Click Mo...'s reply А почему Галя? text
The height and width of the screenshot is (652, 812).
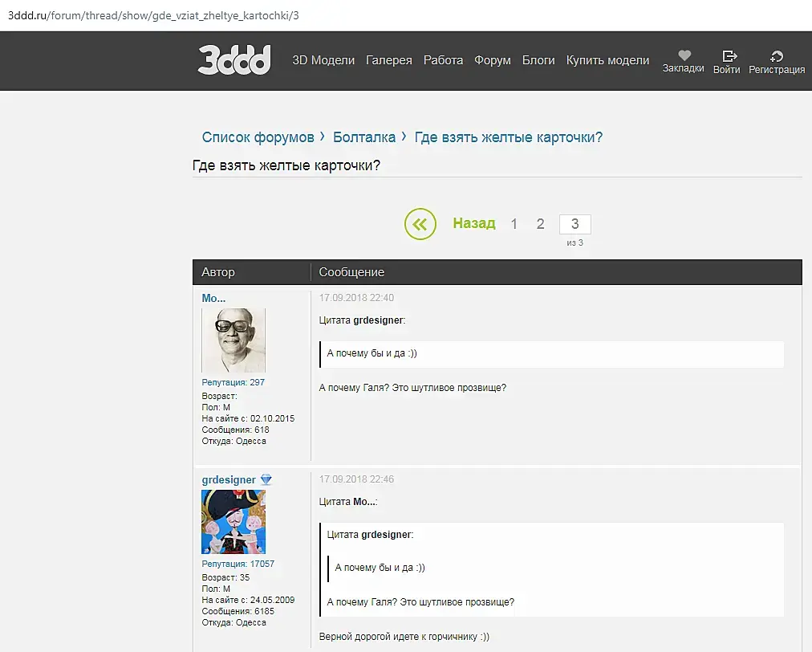(x=412, y=388)
